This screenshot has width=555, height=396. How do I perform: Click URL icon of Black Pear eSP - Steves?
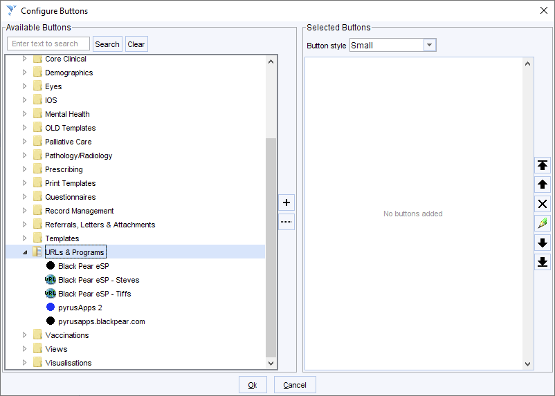pos(51,280)
